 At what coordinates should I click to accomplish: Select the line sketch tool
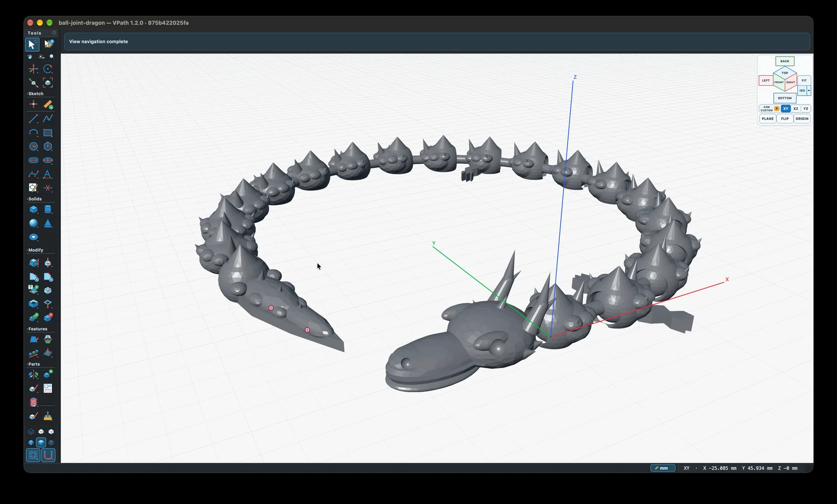point(33,119)
